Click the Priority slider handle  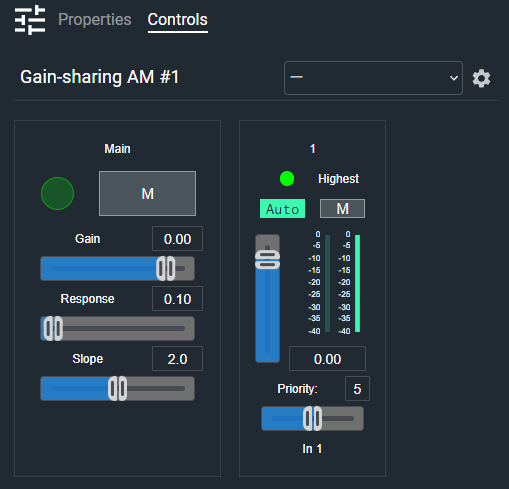click(313, 418)
